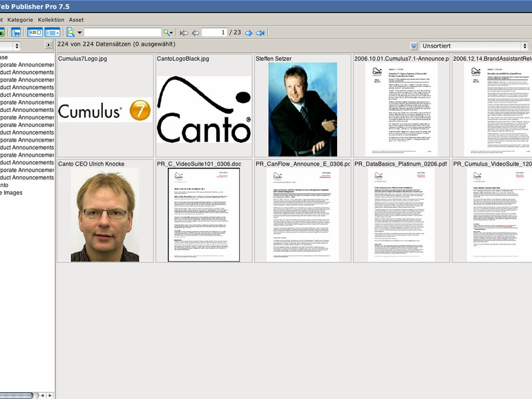Go to the next results page
Screen dimensions: 532x399
(249, 33)
